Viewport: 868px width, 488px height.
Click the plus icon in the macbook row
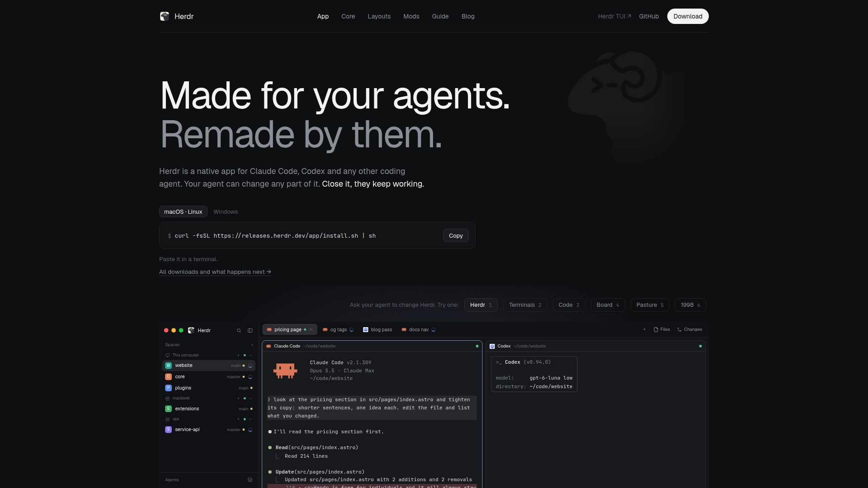pyautogui.click(x=238, y=398)
